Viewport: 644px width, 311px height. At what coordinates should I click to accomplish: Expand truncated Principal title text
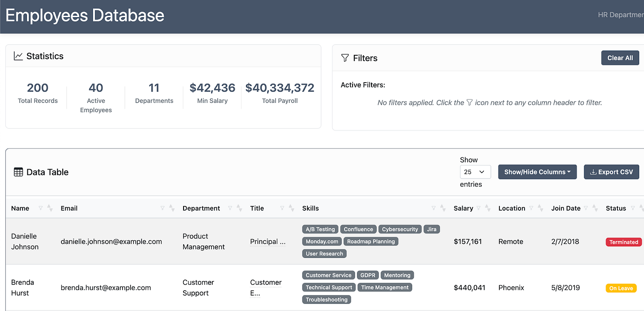point(268,242)
